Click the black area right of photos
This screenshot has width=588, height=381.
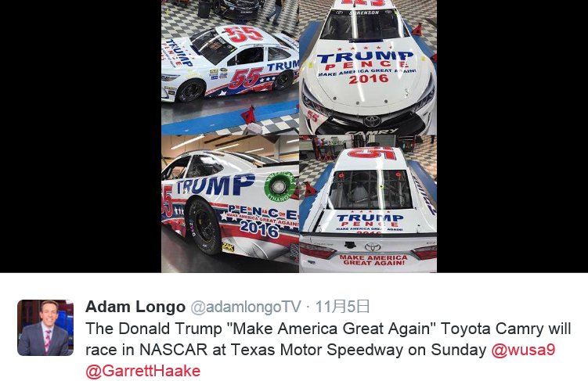[x=512, y=136]
